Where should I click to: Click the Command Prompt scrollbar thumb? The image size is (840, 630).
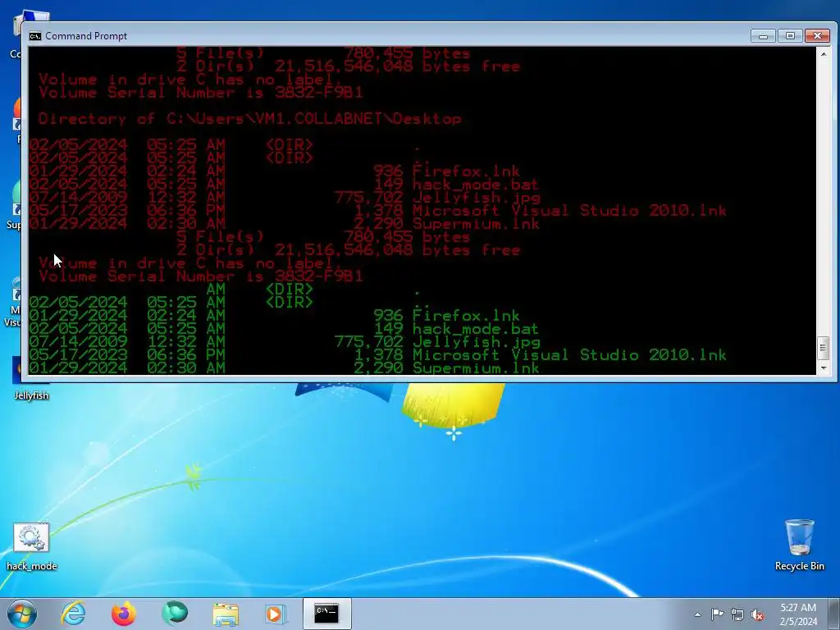click(x=824, y=348)
